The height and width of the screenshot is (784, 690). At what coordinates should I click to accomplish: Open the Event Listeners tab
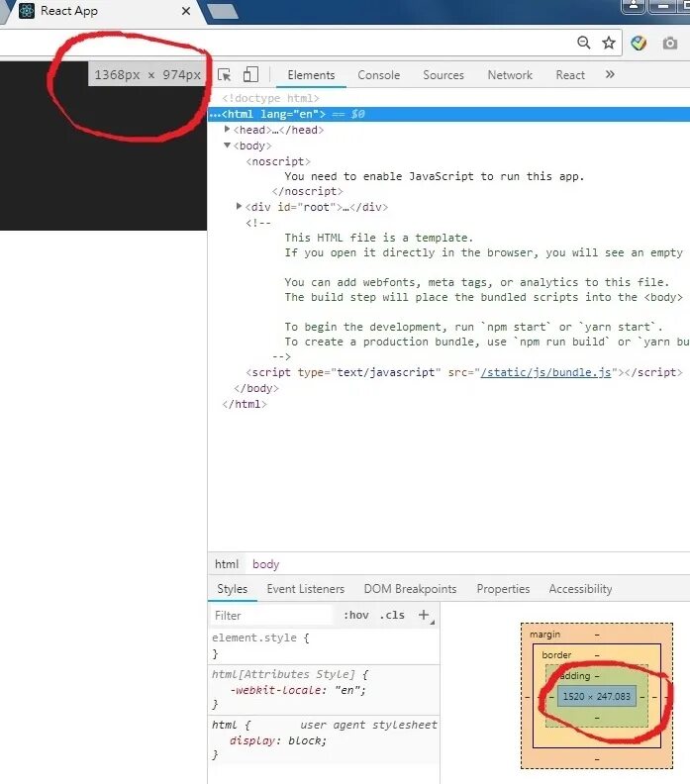[306, 589]
